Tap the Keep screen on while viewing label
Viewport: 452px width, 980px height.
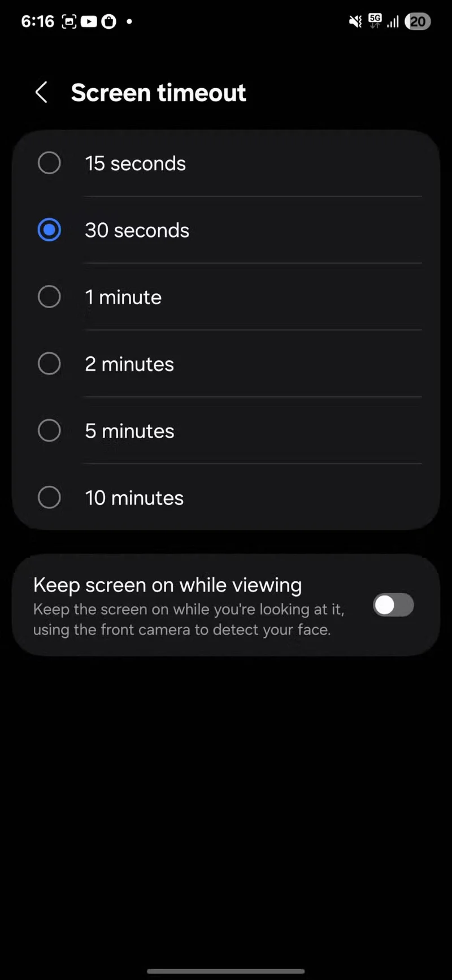[x=167, y=585]
